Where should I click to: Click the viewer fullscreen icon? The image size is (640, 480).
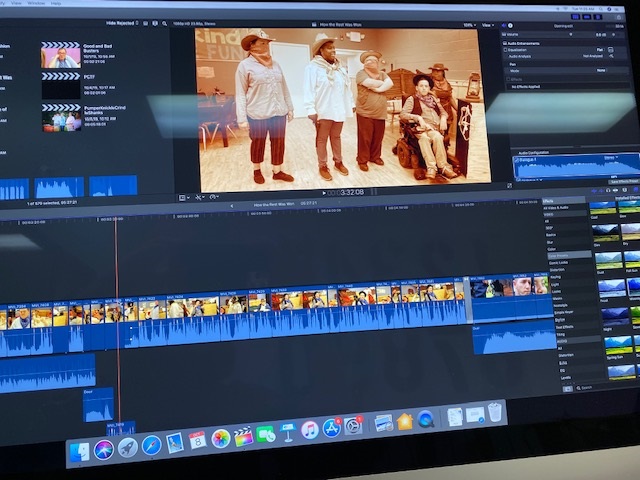[509, 186]
